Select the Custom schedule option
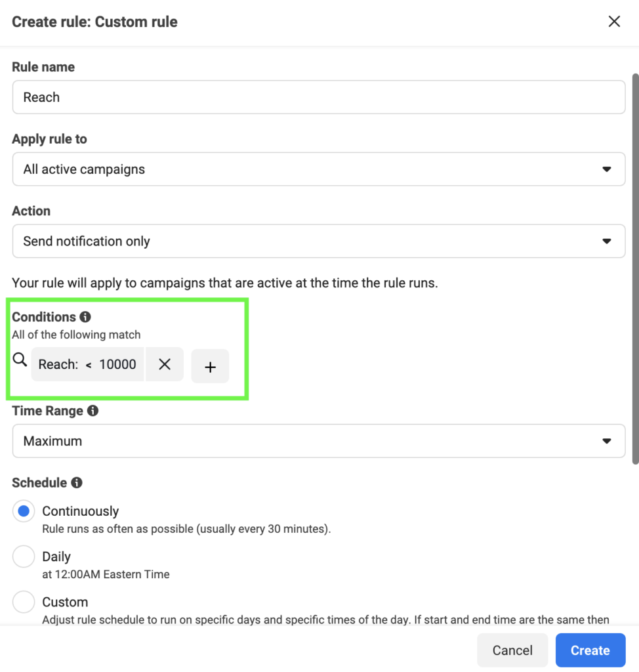Image resolution: width=639 pixels, height=672 pixels. tap(24, 602)
